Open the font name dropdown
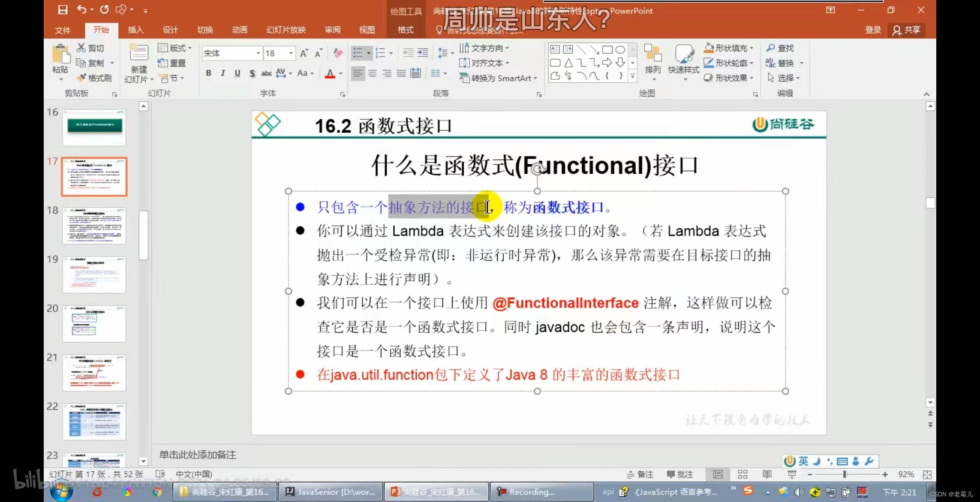 (258, 53)
